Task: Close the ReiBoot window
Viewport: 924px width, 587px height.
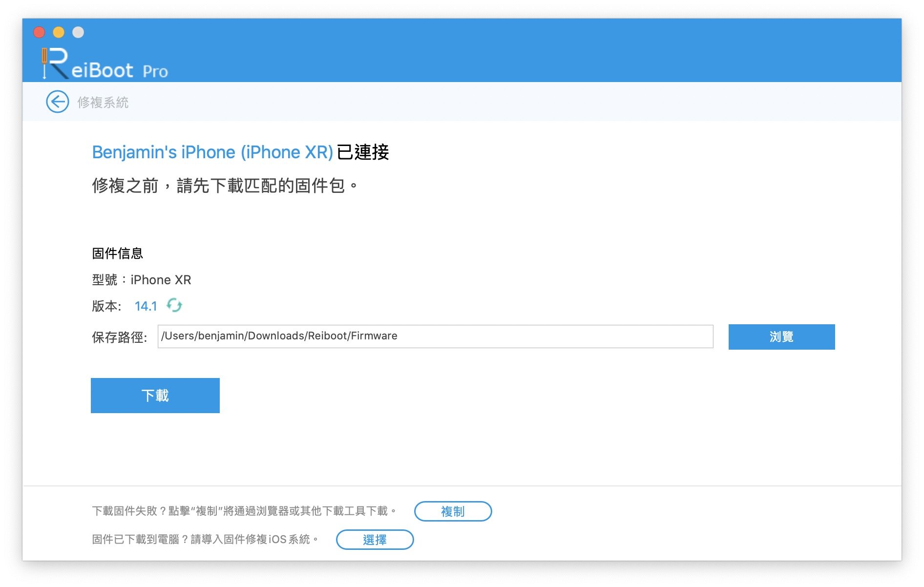Action: tap(39, 32)
